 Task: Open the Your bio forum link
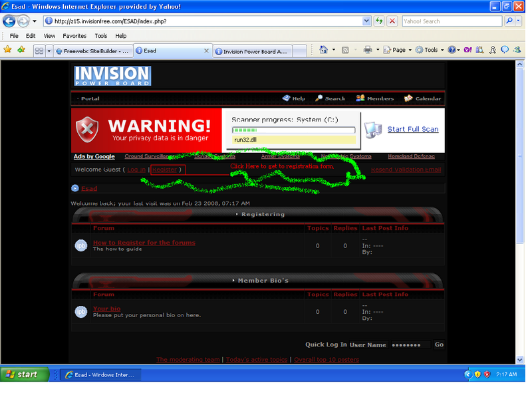coord(107,309)
